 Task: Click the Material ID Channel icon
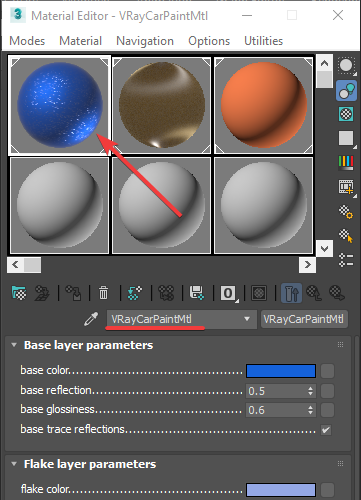pos(228,293)
